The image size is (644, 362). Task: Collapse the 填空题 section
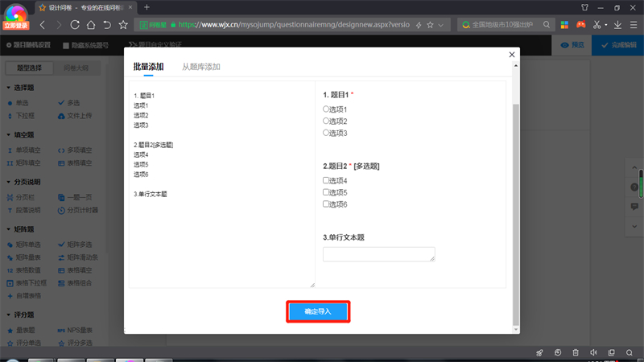pos(8,134)
